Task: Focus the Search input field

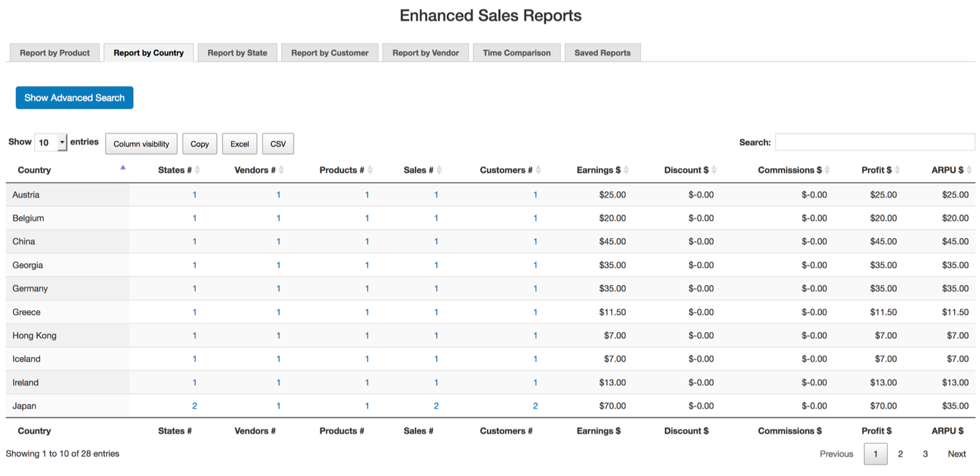Action: pyautogui.click(x=875, y=142)
